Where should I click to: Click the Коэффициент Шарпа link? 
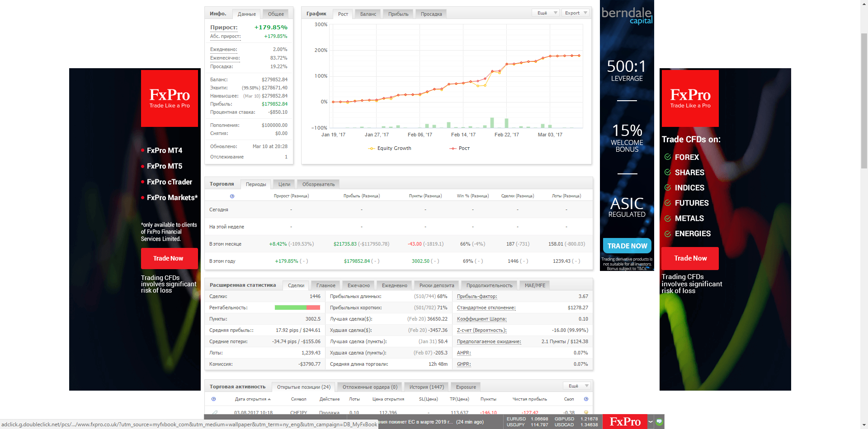482,319
